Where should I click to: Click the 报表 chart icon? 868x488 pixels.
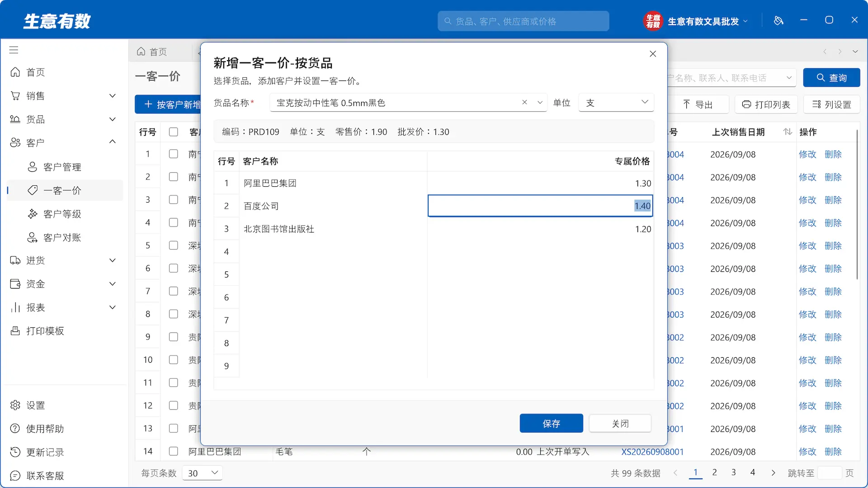coord(15,308)
